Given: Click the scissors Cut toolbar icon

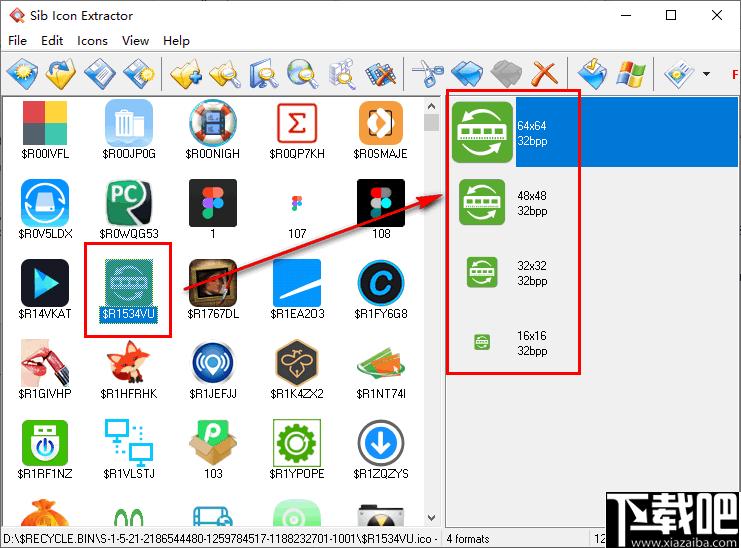Looking at the screenshot, I should (x=427, y=73).
